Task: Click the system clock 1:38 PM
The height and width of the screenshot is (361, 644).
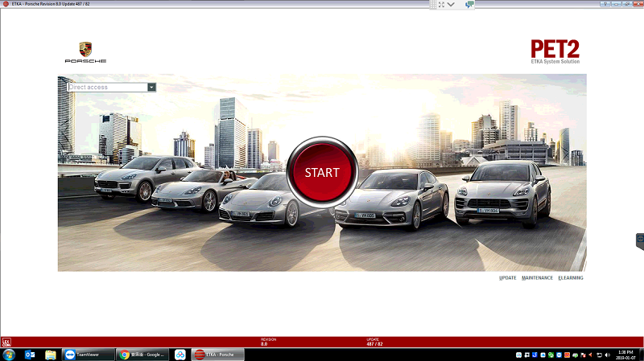Action: pos(625,352)
